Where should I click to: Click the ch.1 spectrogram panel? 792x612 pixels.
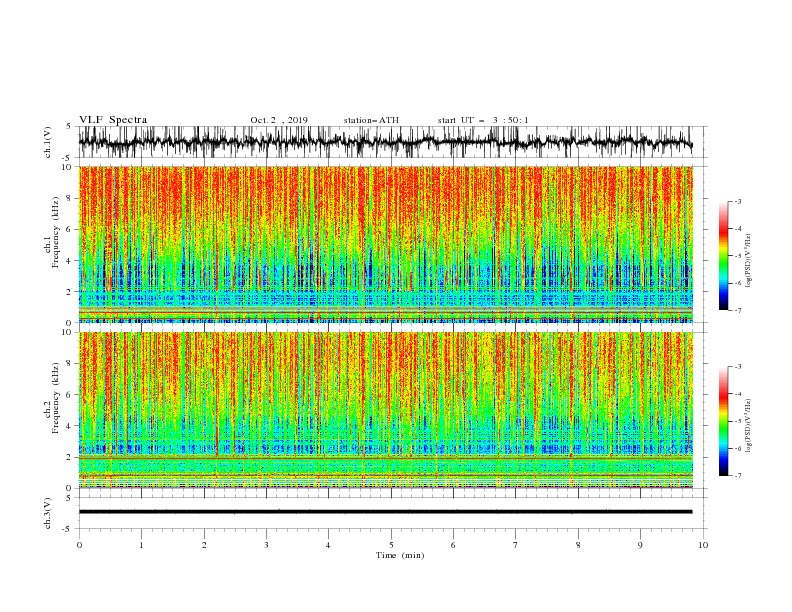click(385, 244)
